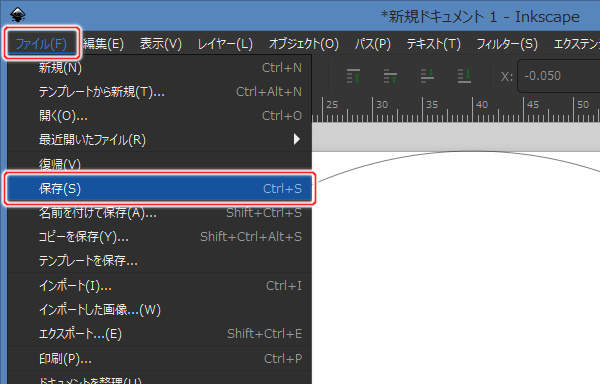Screen dimensions: 600x384
Task: Click the lower-to-bottom icon beside X field
Action: pyautogui.click(x=464, y=76)
